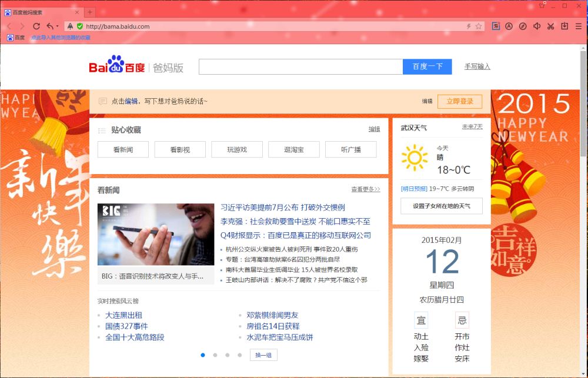Screen dimensions: 588x378
Task: Click the 百度一下 search button
Action: (427, 66)
